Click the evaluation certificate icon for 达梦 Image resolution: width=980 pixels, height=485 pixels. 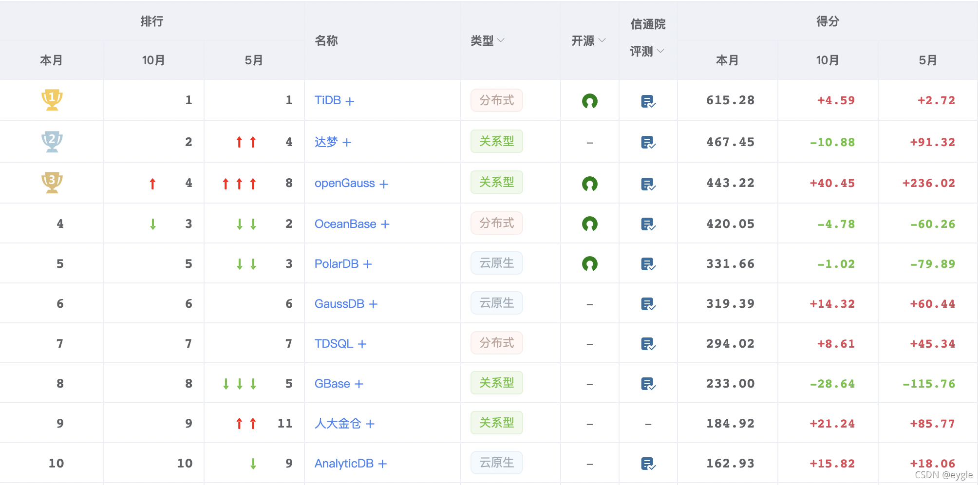tap(648, 143)
